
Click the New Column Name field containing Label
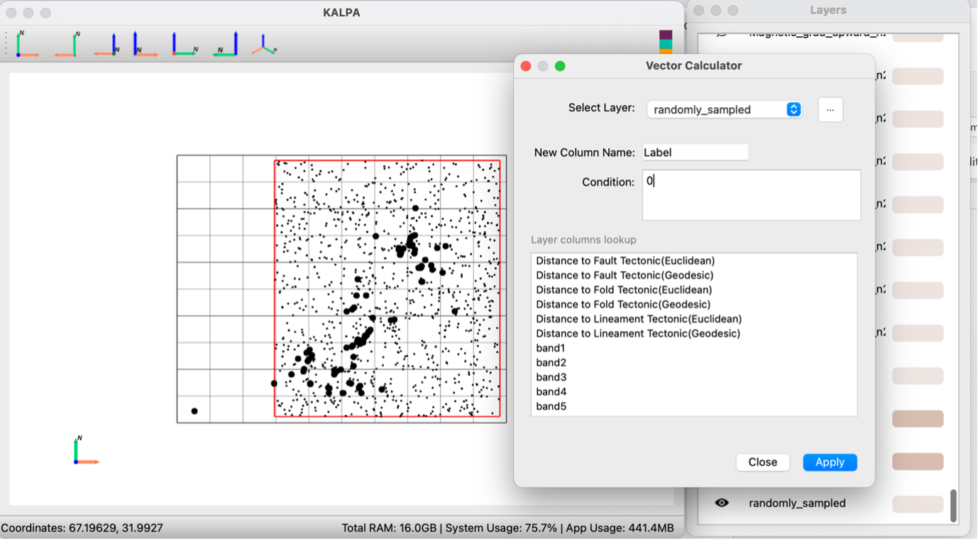[695, 152]
